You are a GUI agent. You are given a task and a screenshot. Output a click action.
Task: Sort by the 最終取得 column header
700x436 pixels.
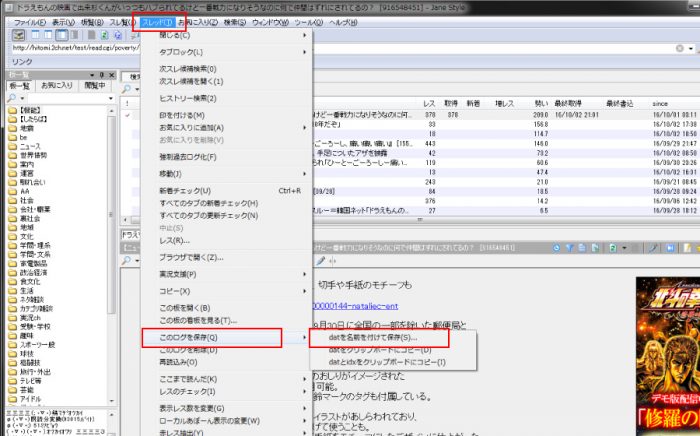pyautogui.click(x=568, y=104)
